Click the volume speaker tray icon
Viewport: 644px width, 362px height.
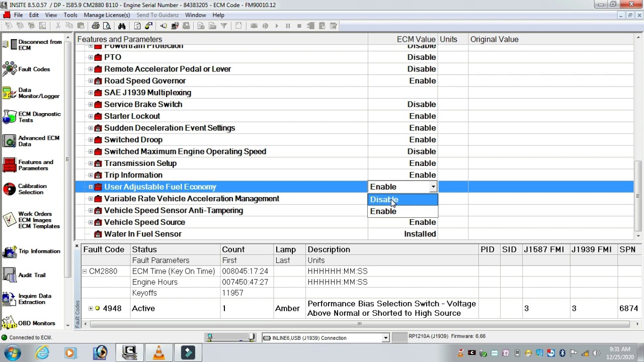[x=597, y=353]
